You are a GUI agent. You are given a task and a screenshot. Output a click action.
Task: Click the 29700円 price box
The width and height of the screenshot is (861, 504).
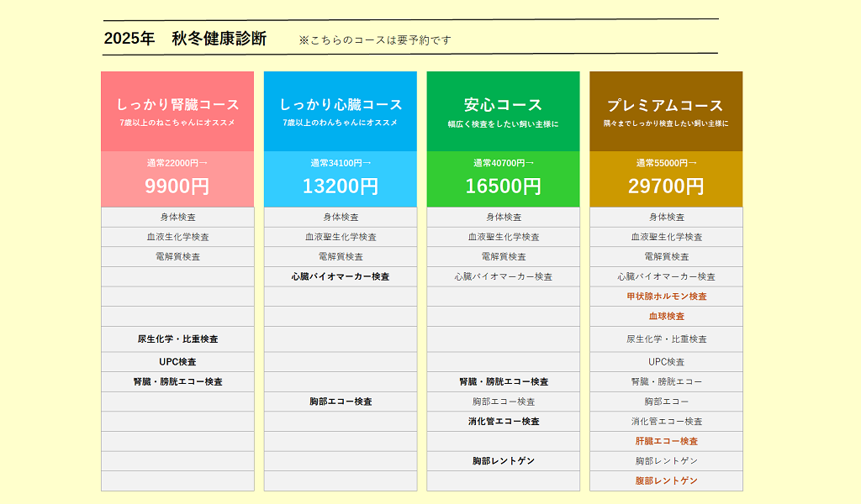click(x=666, y=179)
